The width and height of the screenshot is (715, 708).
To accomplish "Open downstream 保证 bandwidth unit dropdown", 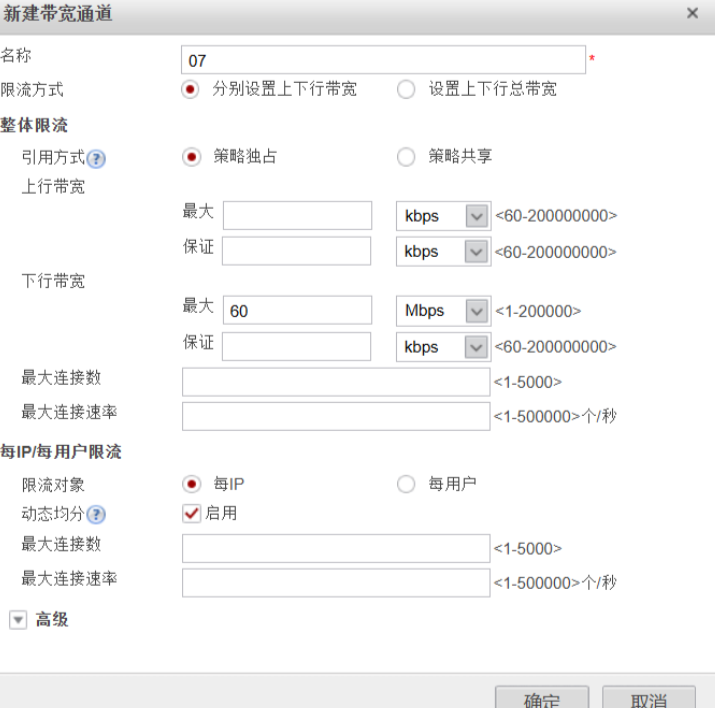I will coord(443,347).
